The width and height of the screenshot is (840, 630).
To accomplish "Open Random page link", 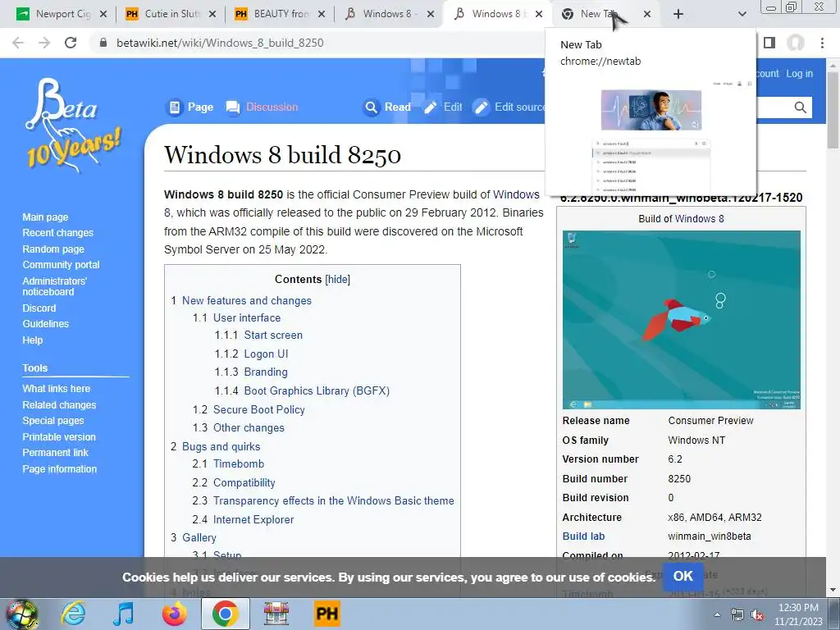I will (x=53, y=249).
